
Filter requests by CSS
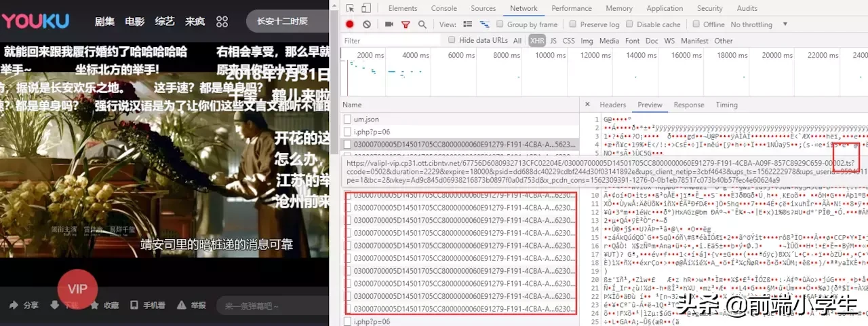tap(569, 41)
